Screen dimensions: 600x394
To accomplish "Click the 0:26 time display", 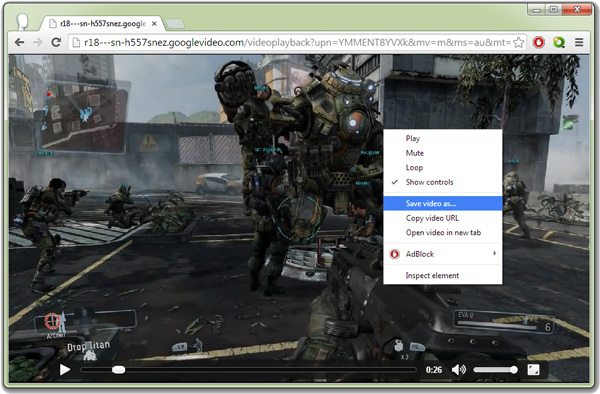I will [x=434, y=370].
